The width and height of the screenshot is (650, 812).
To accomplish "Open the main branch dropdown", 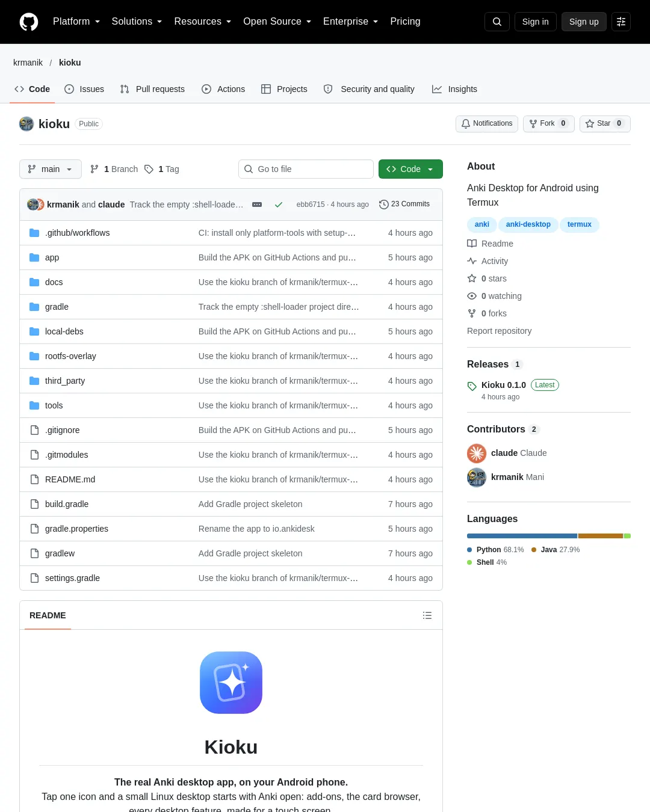I will tap(50, 169).
